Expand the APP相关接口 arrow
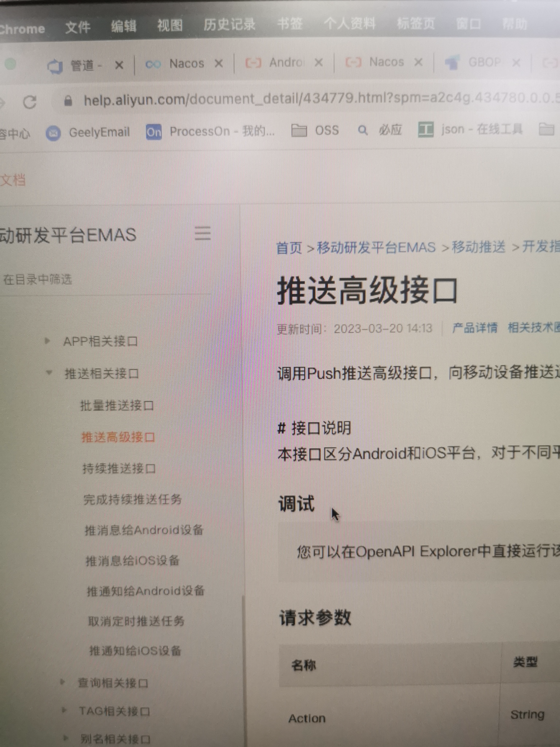Screen dimensions: 560x747 tap(47, 341)
